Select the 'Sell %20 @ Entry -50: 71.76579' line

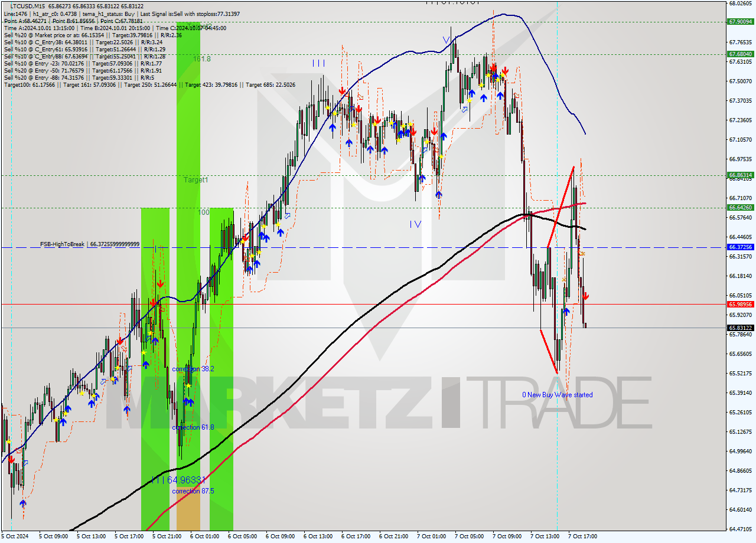tap(83, 70)
